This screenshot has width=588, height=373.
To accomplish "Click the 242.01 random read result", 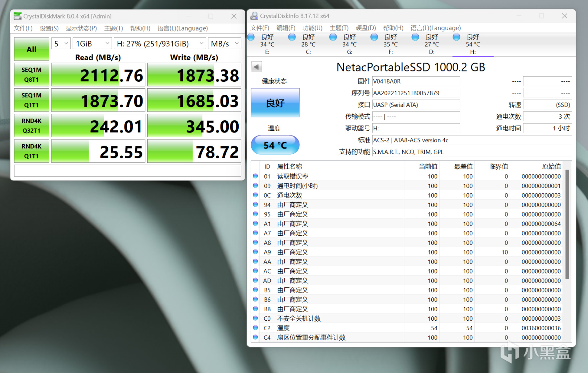I will pyautogui.click(x=98, y=126).
